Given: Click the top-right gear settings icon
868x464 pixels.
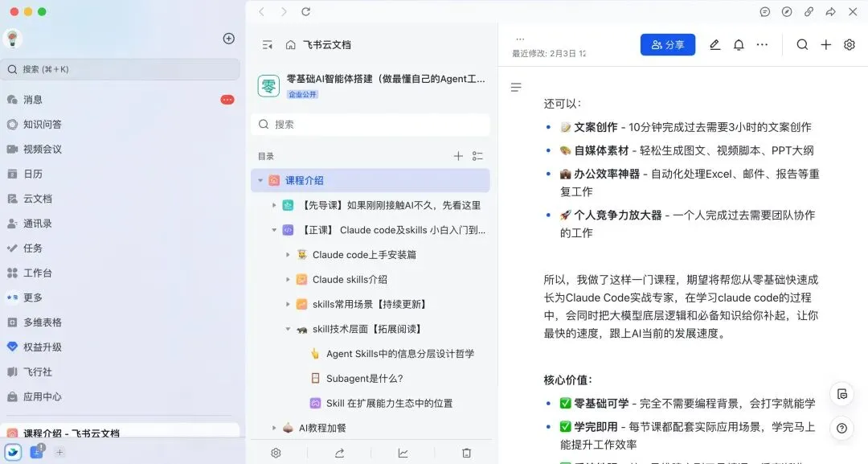Looking at the screenshot, I should [850, 45].
